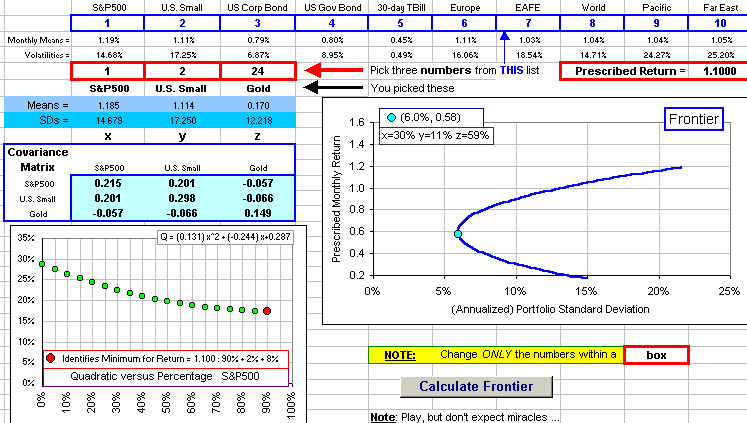Select the second picked number cell containing 2
Image resolution: width=747 pixels, height=423 pixels.
[x=182, y=71]
